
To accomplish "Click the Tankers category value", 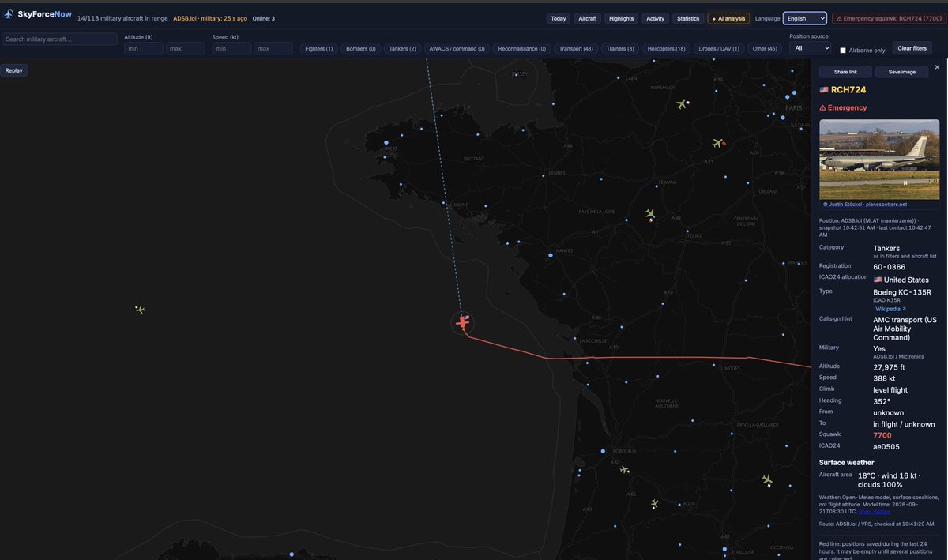I will pos(886,248).
